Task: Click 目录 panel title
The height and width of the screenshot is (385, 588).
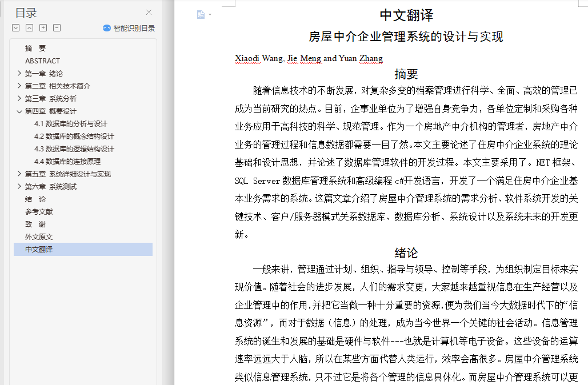Action: coord(26,13)
